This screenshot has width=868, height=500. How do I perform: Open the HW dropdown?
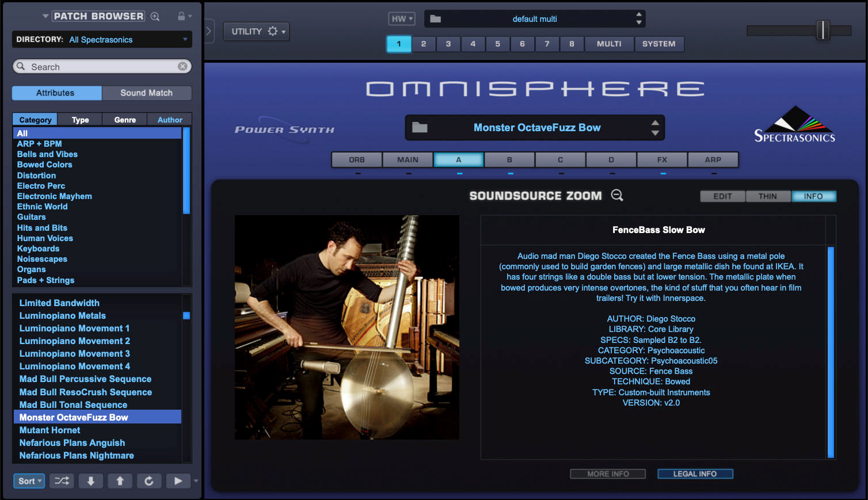pos(402,18)
